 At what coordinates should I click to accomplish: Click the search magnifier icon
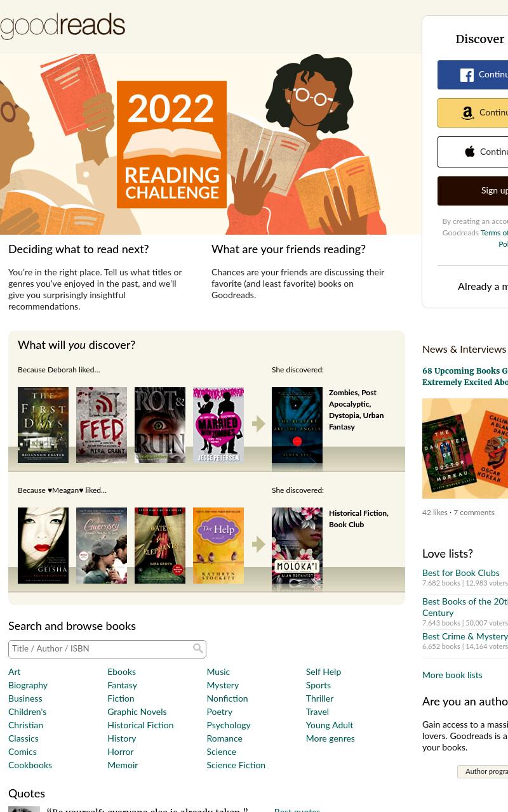pyautogui.click(x=198, y=648)
